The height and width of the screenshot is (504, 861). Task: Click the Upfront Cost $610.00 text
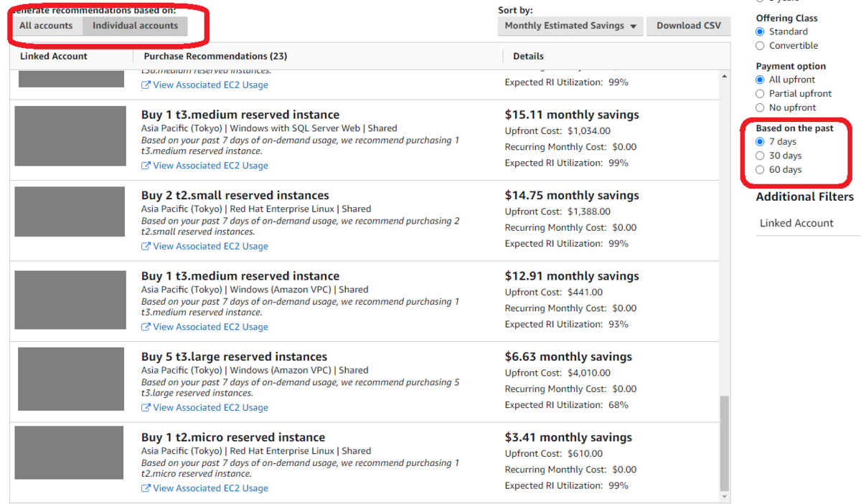point(554,454)
